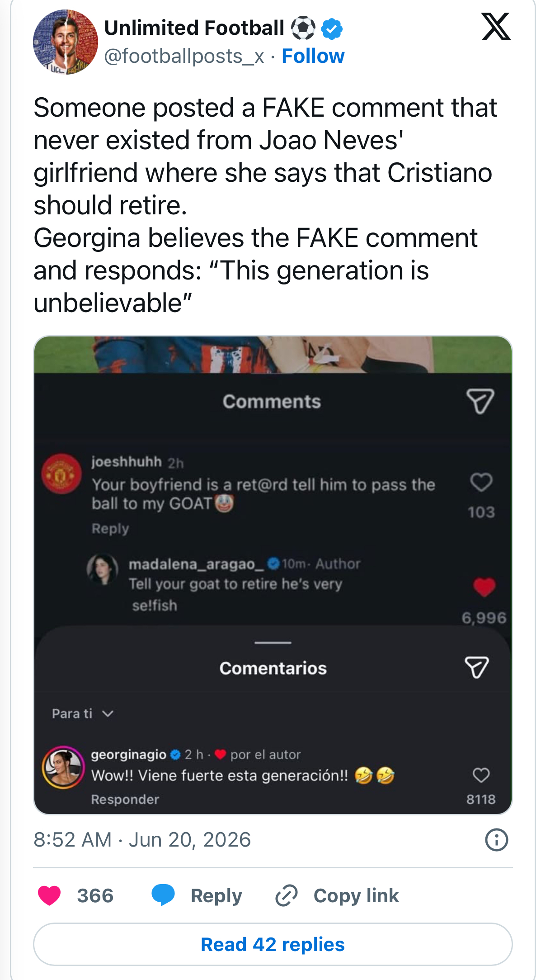Click the 8:52 AM Jun 20, 2026 timestamp

point(142,840)
